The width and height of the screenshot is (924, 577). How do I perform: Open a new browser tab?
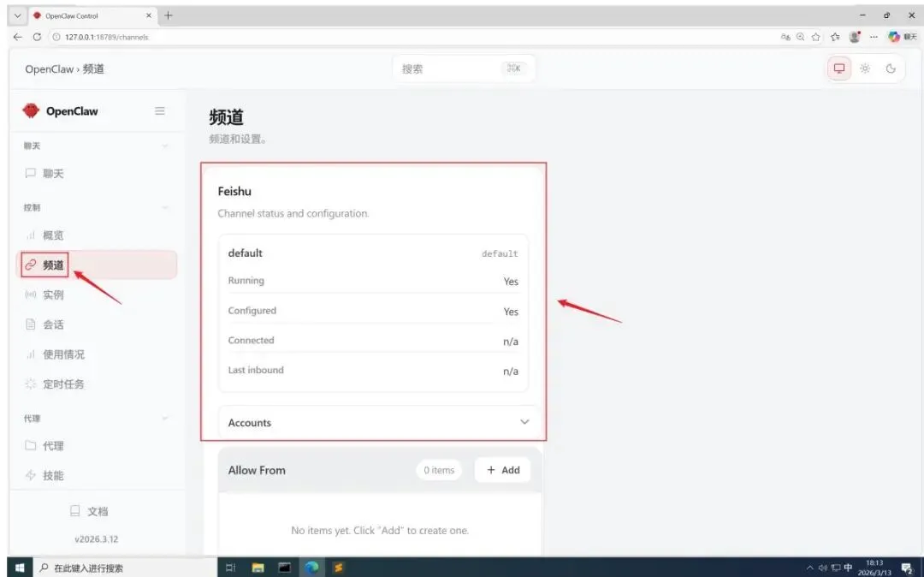tap(169, 15)
